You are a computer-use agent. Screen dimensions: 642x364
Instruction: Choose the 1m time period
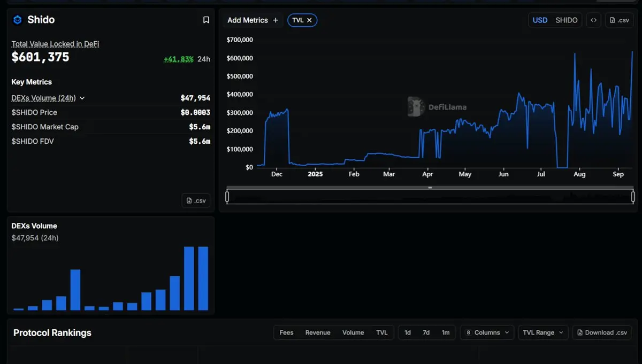pyautogui.click(x=446, y=332)
